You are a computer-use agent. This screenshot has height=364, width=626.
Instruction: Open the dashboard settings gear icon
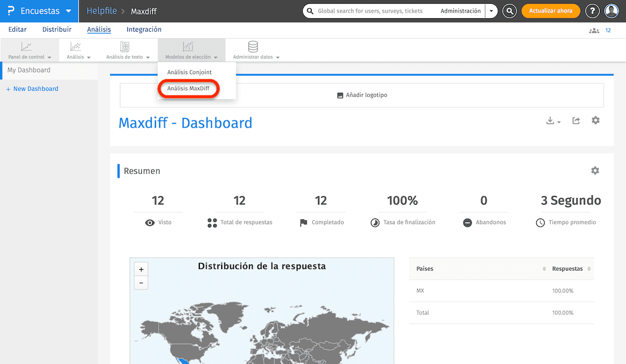pos(595,120)
